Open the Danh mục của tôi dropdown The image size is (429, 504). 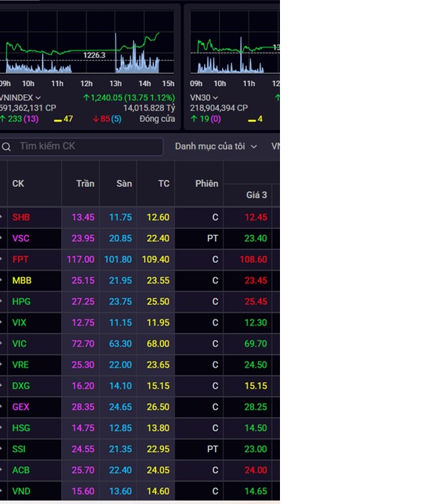(x=216, y=147)
